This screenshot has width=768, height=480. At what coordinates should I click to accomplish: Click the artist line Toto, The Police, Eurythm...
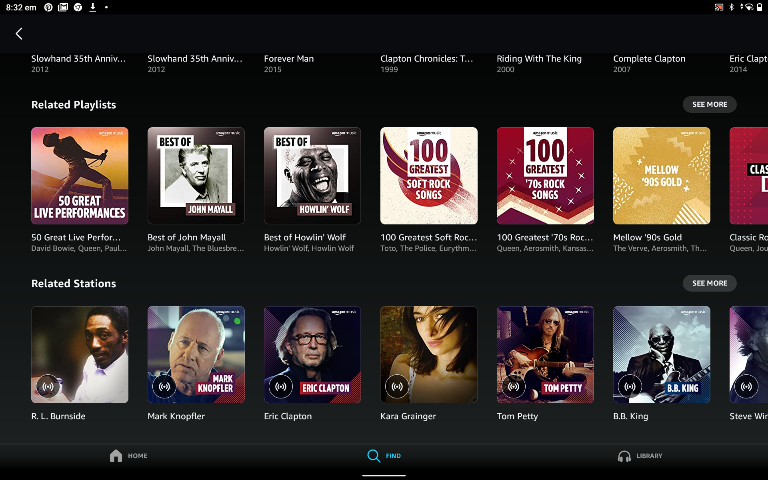point(429,248)
